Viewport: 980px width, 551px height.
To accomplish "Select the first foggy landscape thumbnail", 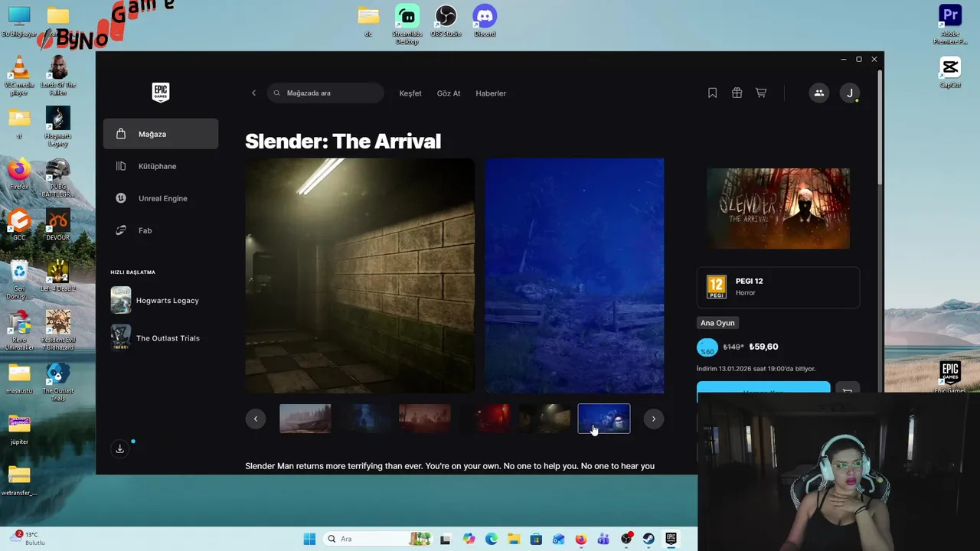I will tap(305, 419).
